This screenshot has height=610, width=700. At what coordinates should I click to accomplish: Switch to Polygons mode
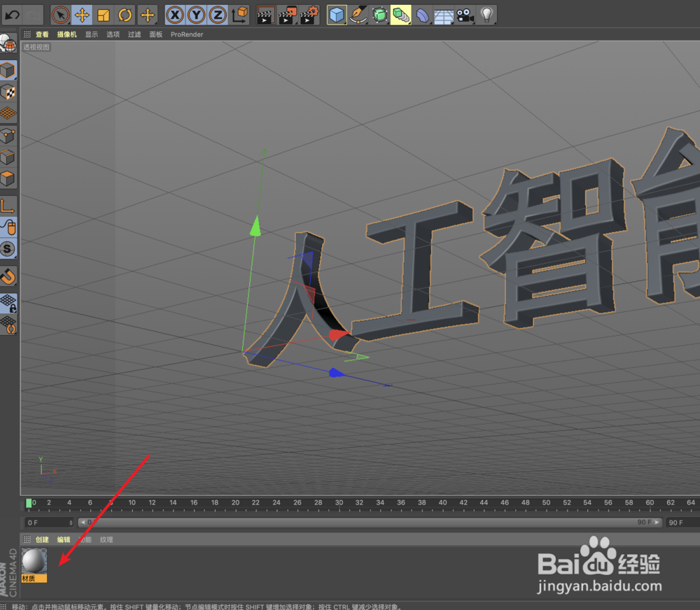(8, 178)
